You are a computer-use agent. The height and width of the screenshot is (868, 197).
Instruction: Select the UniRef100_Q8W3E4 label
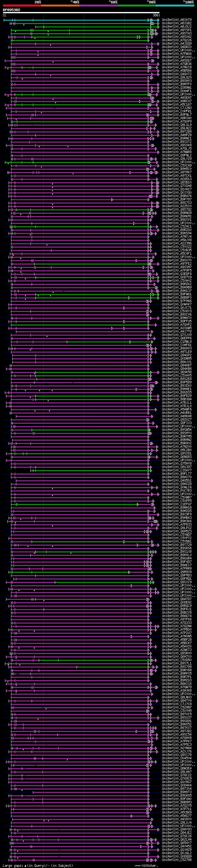177,768
